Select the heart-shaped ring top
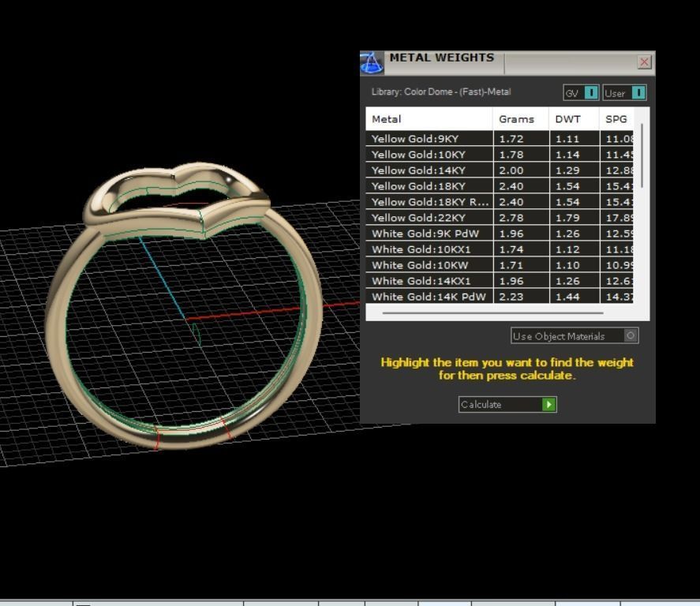700x606 pixels. (176, 200)
